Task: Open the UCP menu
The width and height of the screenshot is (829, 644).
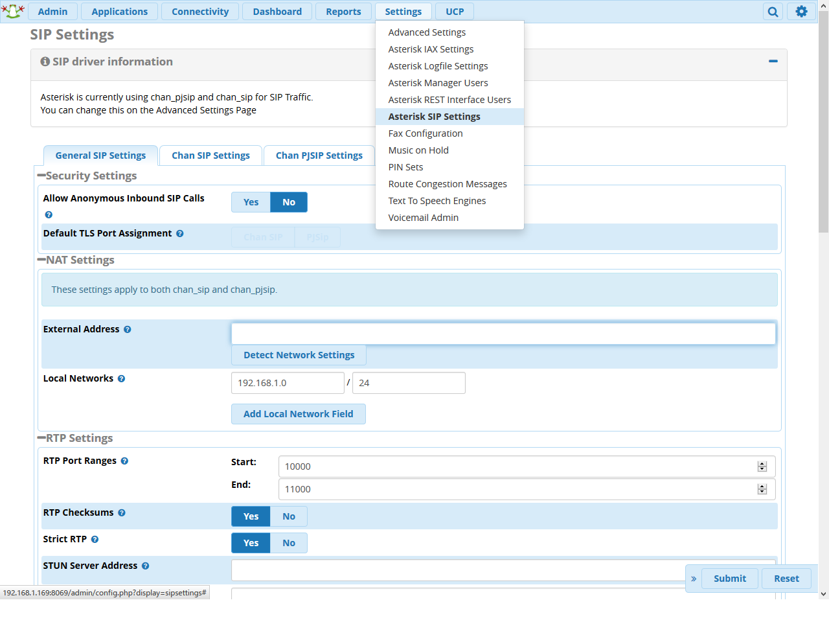Action: pos(455,12)
